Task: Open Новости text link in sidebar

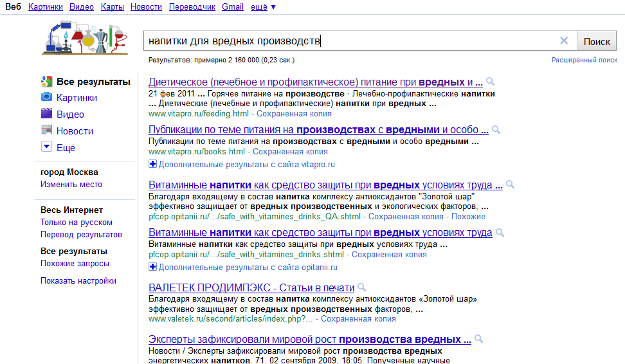Action: (x=75, y=131)
